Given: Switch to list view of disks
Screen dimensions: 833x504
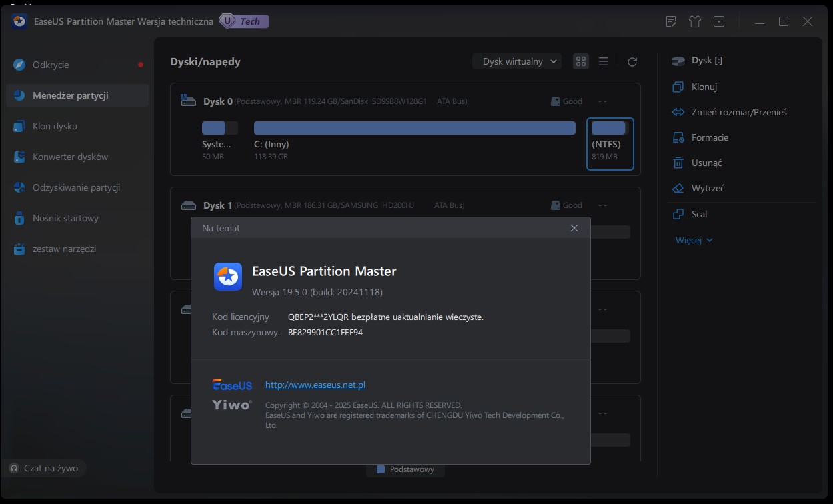Looking at the screenshot, I should tap(604, 61).
